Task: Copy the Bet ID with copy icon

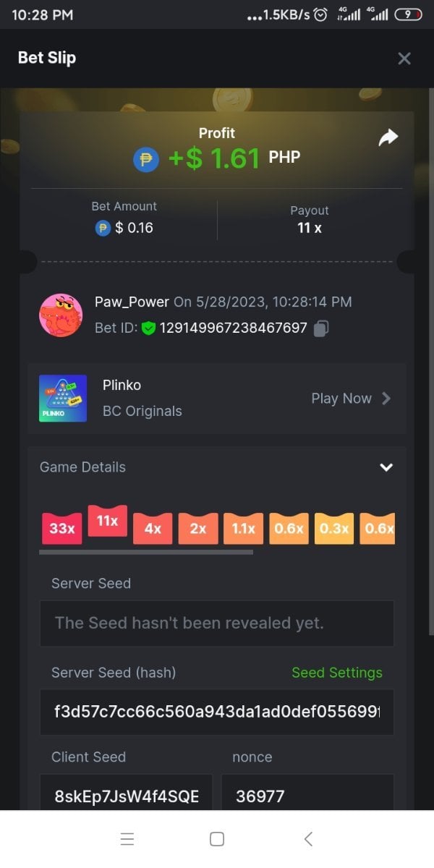Action: [322, 328]
